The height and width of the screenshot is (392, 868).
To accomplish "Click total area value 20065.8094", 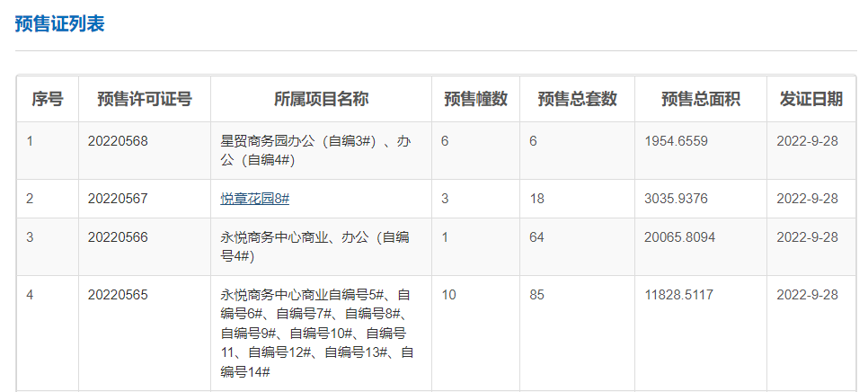I will tap(680, 237).
